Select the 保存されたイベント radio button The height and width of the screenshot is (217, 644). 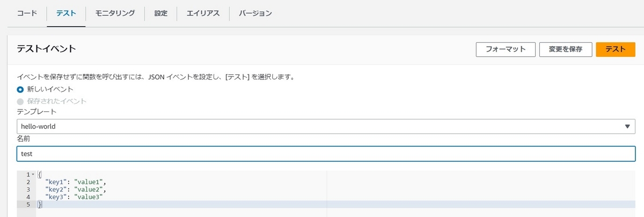coord(20,101)
